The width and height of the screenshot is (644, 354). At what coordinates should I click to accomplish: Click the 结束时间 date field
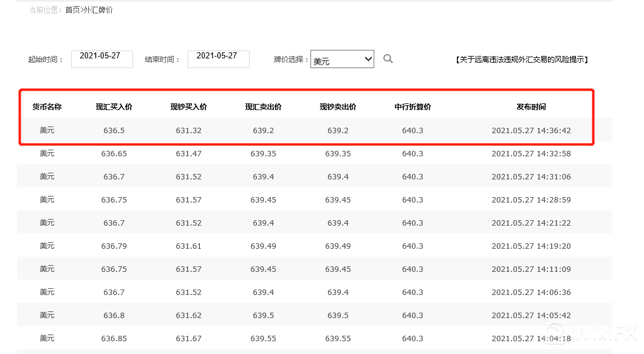[x=218, y=59]
